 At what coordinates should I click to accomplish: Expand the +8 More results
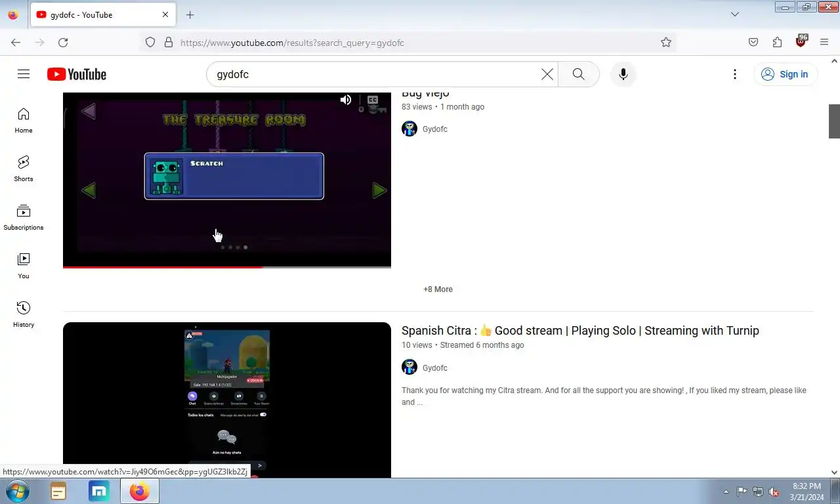pos(438,289)
